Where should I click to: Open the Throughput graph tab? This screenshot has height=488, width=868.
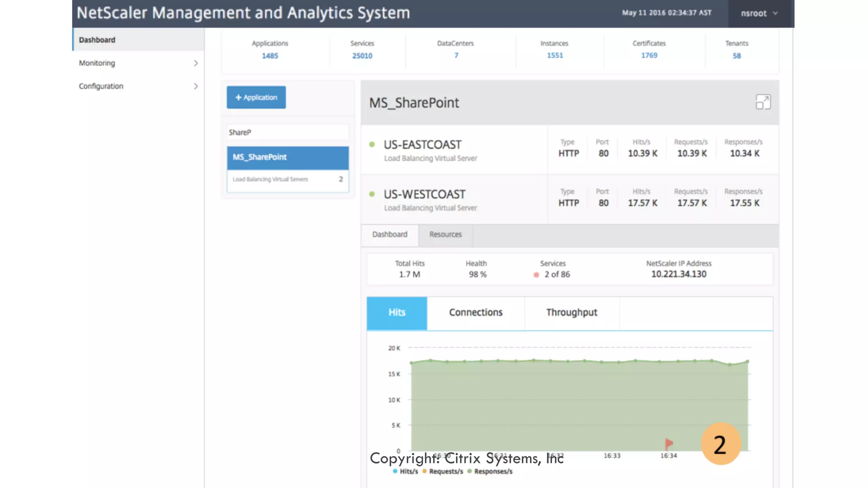click(571, 313)
